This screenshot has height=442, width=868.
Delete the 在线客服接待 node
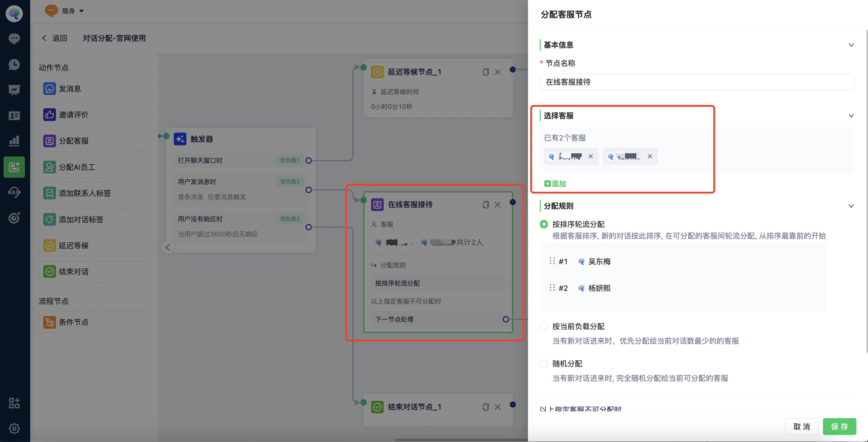tap(498, 204)
